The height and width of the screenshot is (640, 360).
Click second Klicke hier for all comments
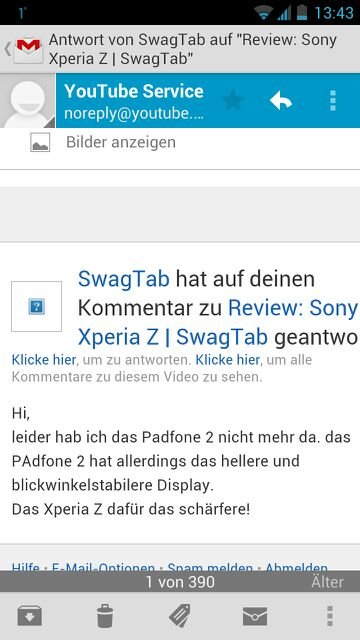(x=227, y=360)
